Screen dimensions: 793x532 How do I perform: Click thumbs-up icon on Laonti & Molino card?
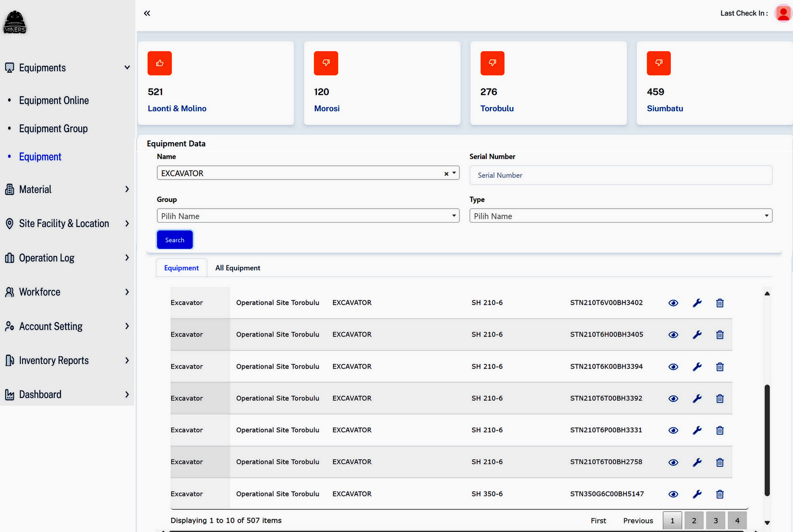pyautogui.click(x=159, y=63)
